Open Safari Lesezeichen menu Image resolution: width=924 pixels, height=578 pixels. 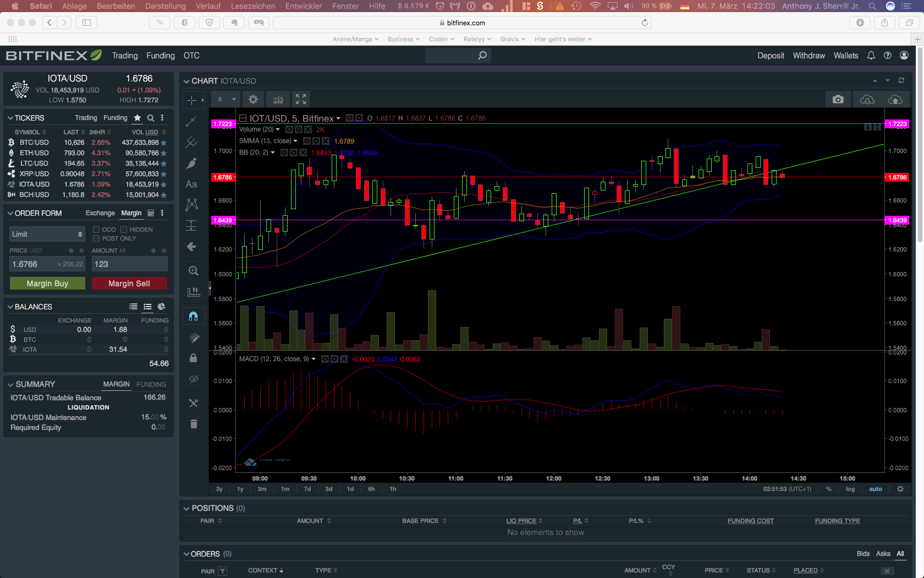coord(253,6)
